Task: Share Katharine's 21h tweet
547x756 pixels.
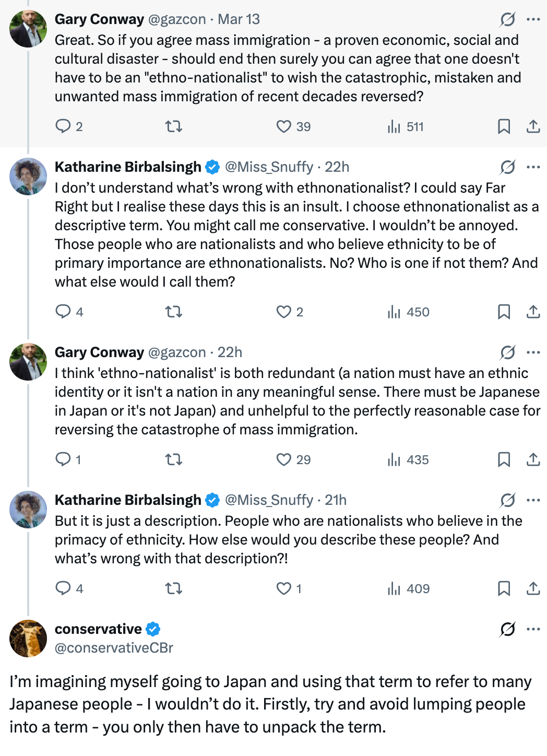Action: pos(533,588)
